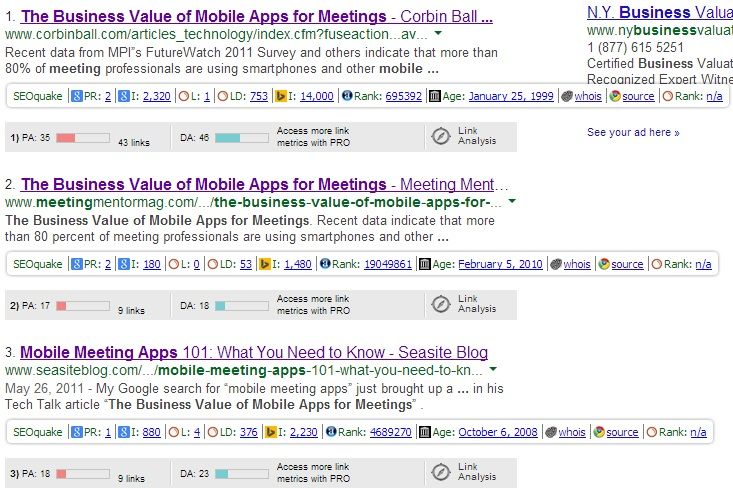Image resolution: width=733 pixels, height=488 pixels.
Task: Click the "See your ad here" link
Action: click(x=633, y=132)
